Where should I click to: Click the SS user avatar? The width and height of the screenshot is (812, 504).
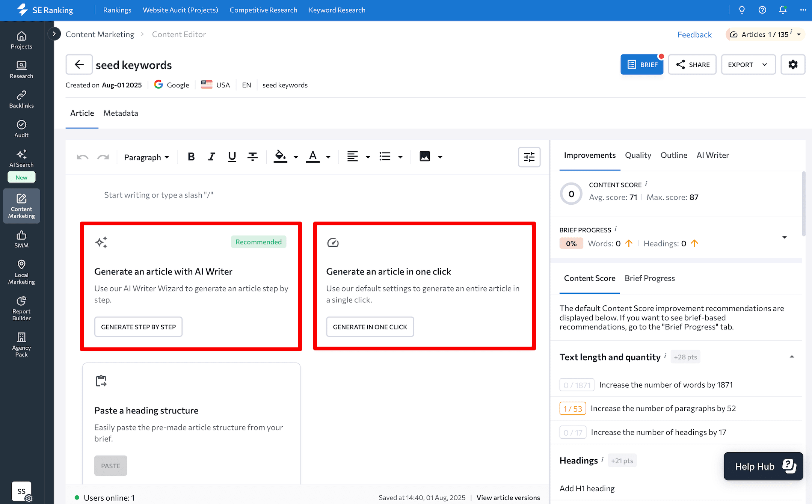21,491
